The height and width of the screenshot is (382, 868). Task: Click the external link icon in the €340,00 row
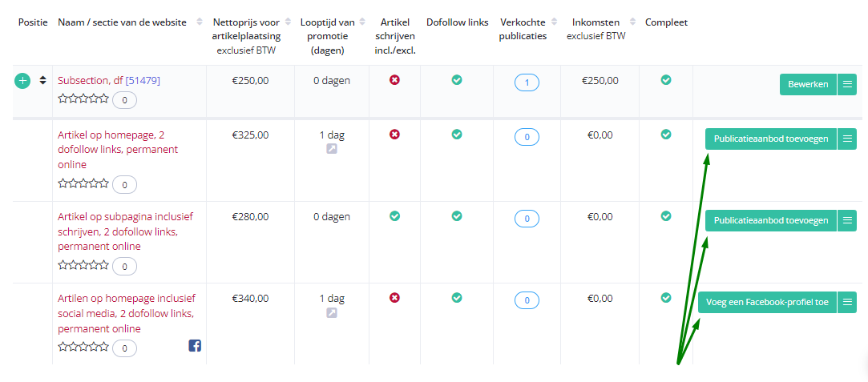click(x=332, y=312)
